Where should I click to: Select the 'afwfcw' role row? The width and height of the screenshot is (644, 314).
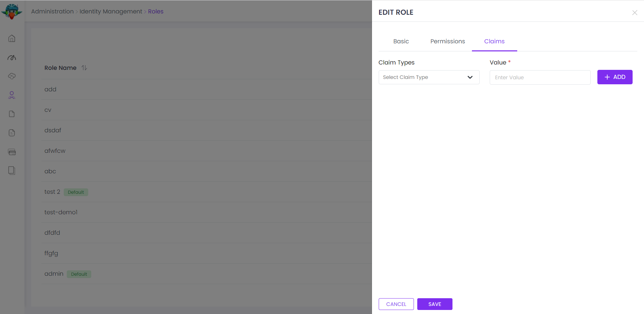coord(206,151)
